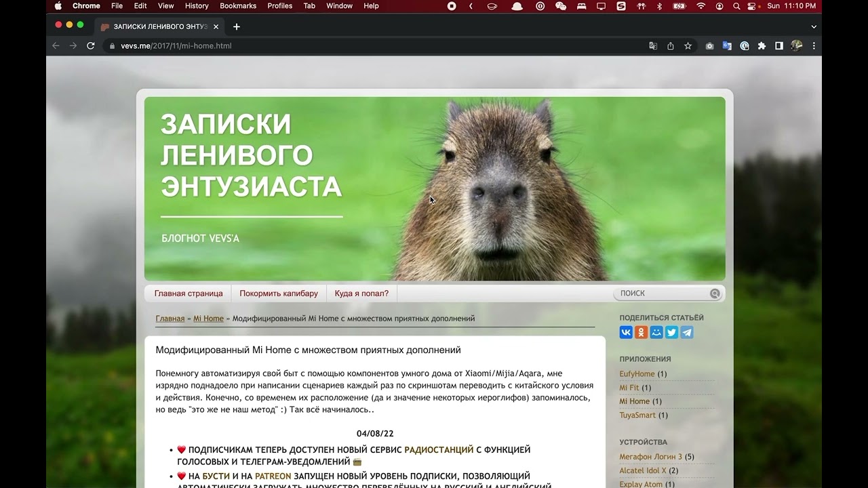
Task: Click Главная breadcrumb link
Action: pos(170,319)
